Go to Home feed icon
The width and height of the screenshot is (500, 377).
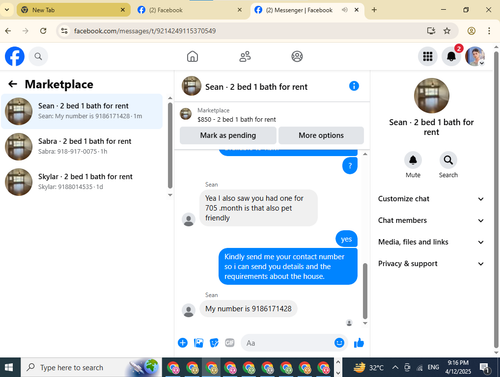(192, 56)
